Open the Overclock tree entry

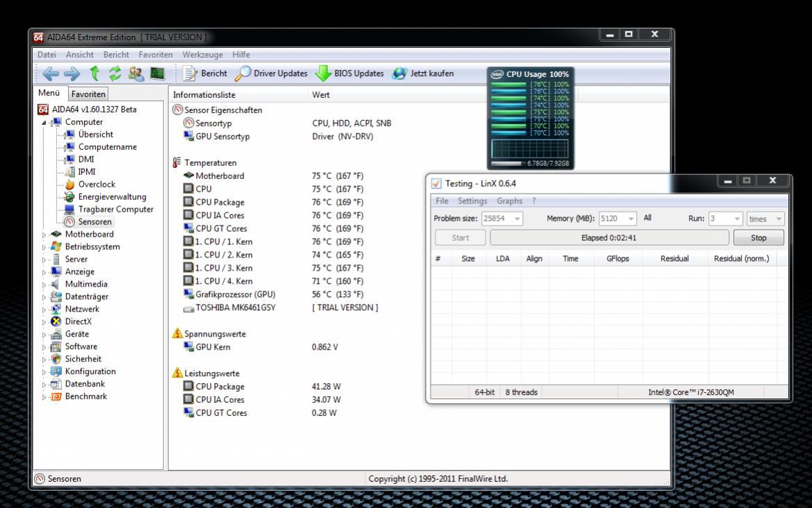pos(97,184)
